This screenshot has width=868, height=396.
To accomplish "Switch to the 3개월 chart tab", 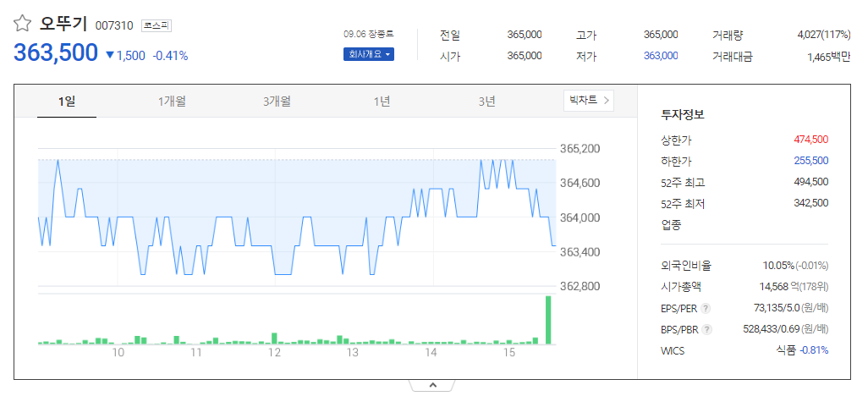I will 277,102.
